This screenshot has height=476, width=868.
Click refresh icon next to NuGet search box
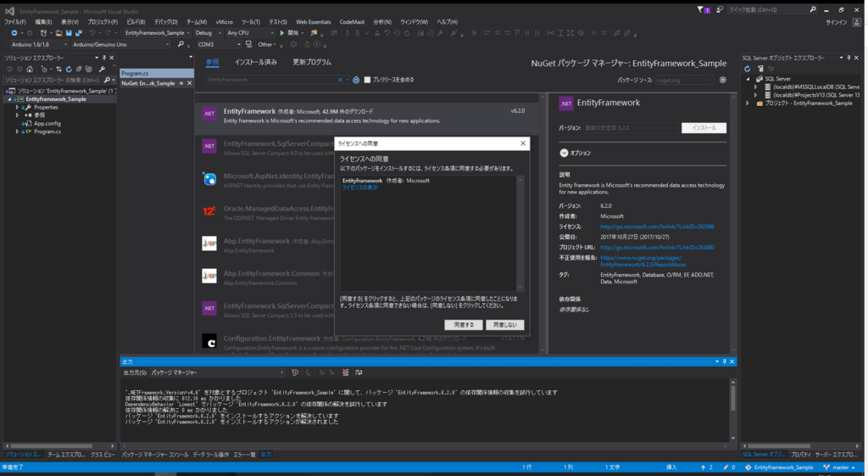click(x=356, y=80)
